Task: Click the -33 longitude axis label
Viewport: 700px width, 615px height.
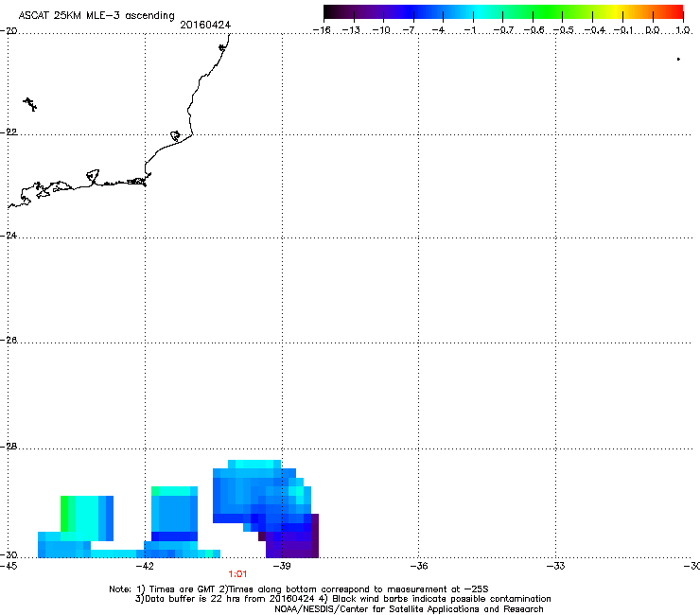Action: tap(555, 566)
